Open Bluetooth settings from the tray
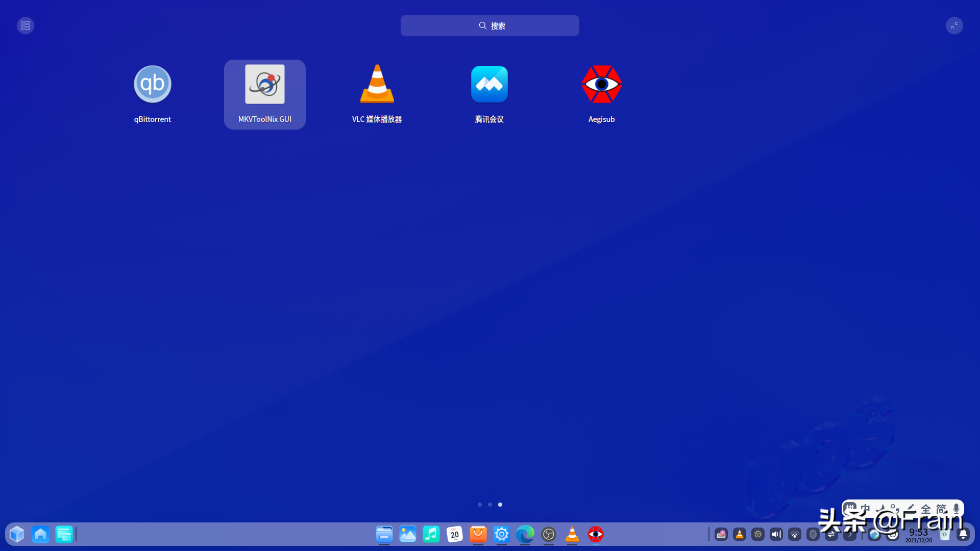Screen dimensions: 980x551 pyautogui.click(x=813, y=534)
